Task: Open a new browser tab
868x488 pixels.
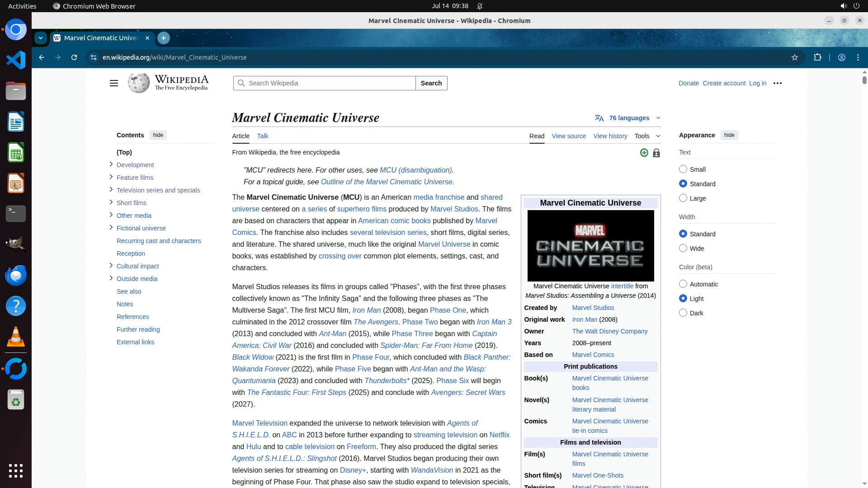Action: tap(164, 38)
